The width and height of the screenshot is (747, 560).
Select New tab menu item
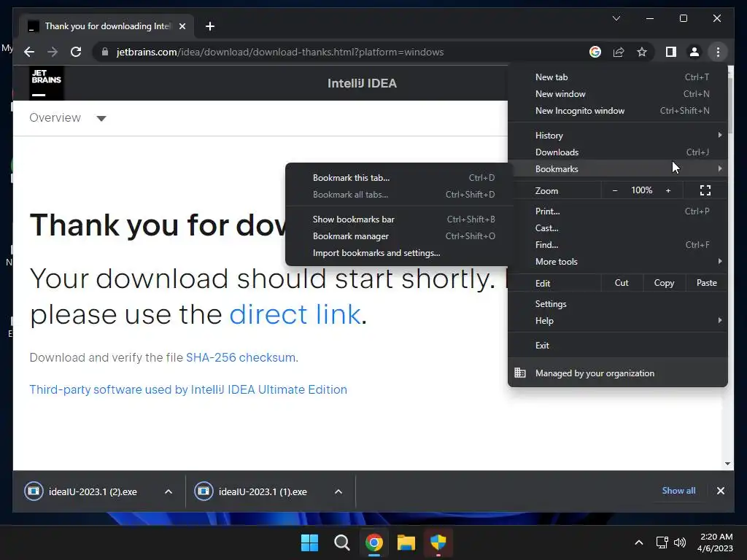coord(617,77)
